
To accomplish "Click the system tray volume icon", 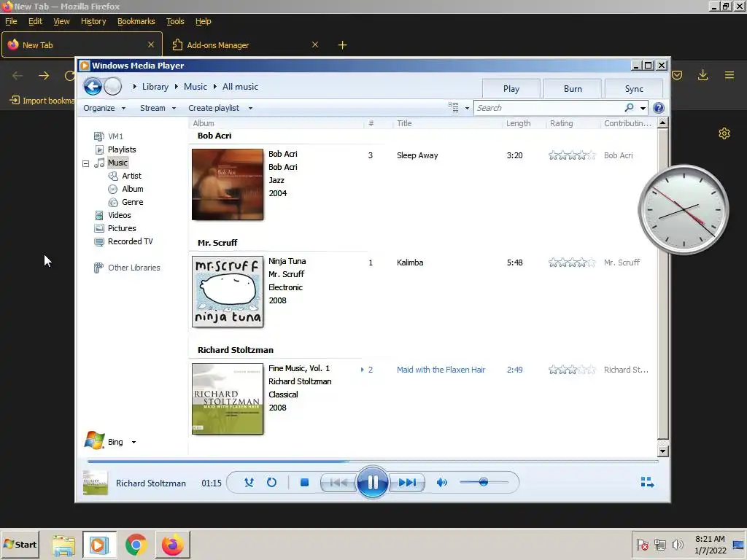I will pyautogui.click(x=677, y=544).
